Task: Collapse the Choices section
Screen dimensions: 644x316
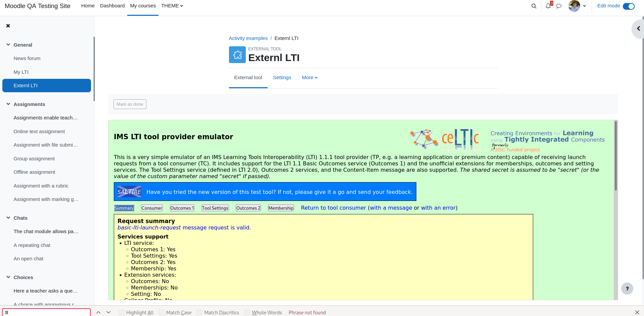Action: coord(8,277)
